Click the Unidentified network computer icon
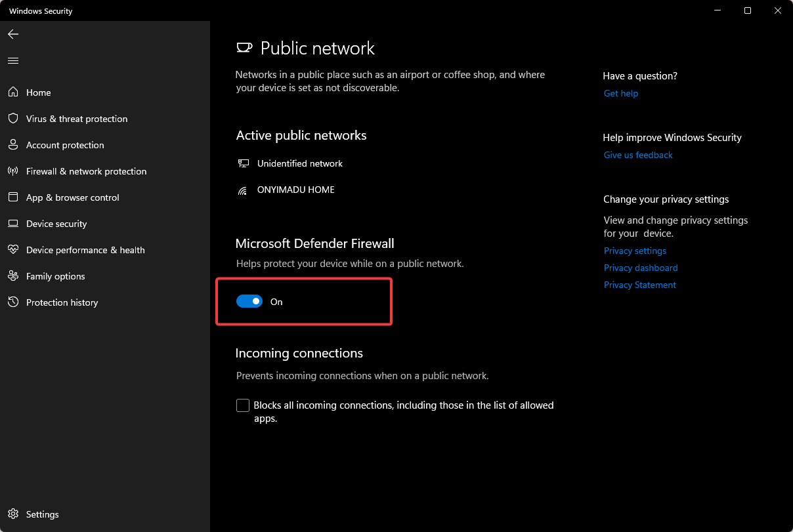Image resolution: width=793 pixels, height=532 pixels. [x=243, y=163]
